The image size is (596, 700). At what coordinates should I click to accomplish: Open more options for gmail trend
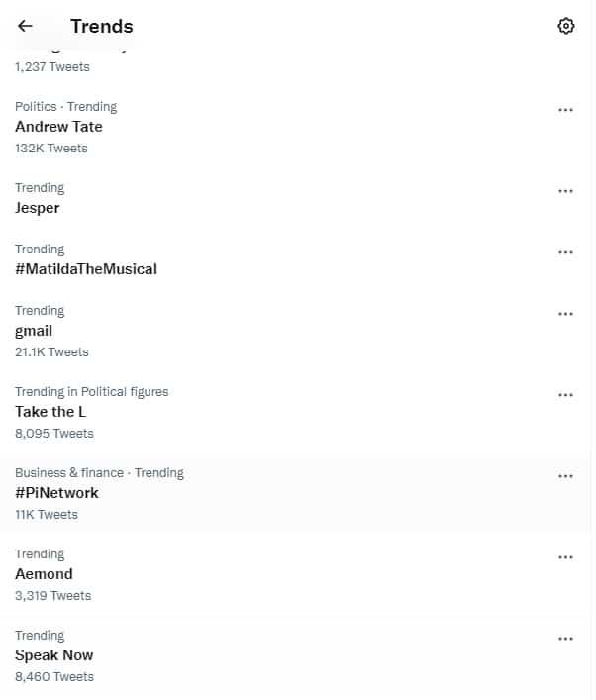pyautogui.click(x=565, y=314)
